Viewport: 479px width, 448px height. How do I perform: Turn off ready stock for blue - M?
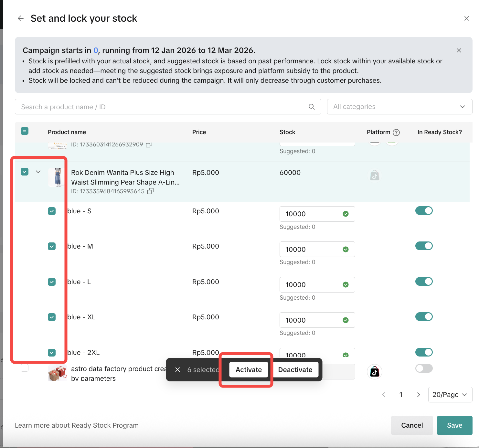(x=424, y=246)
